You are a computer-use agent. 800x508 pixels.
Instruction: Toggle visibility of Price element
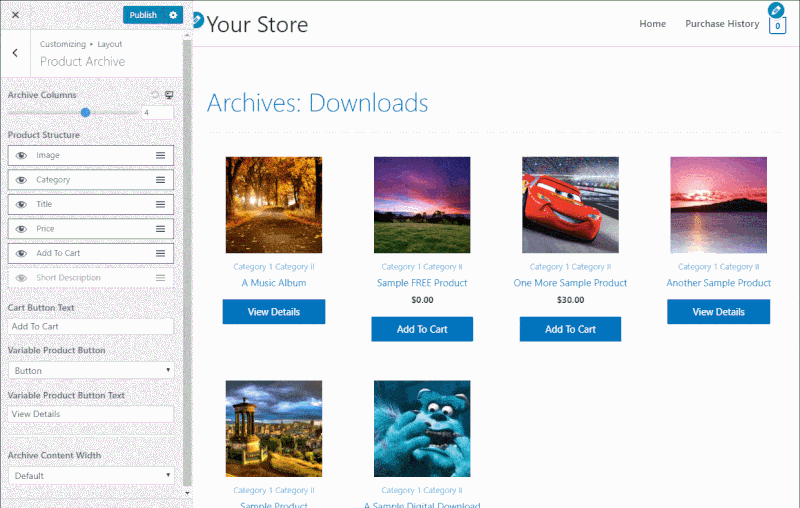coord(21,229)
